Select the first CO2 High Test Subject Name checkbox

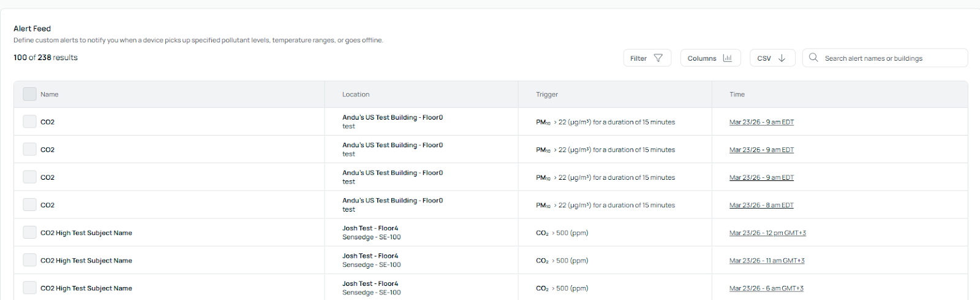click(x=29, y=233)
